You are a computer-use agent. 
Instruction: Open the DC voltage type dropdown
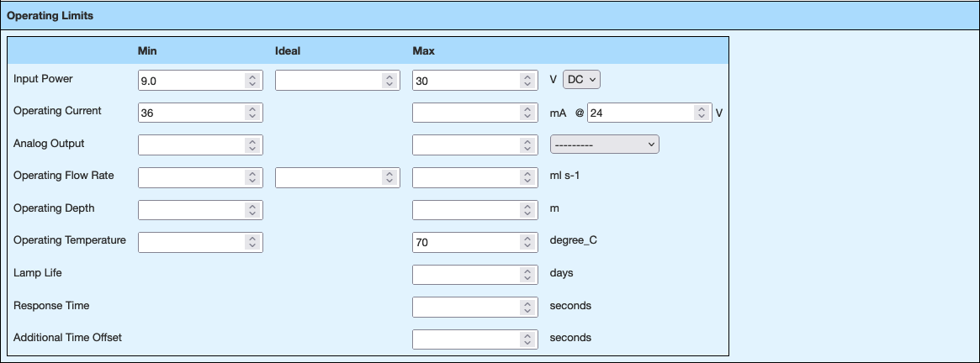pyautogui.click(x=581, y=80)
